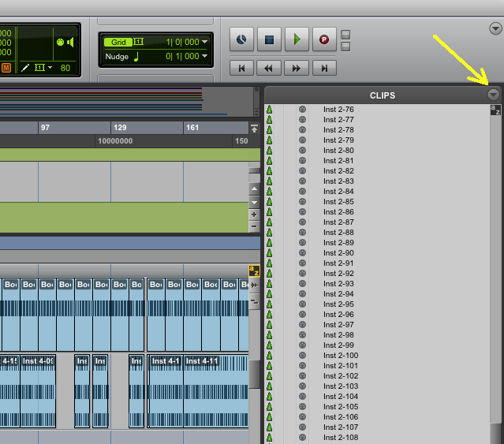Toggle the yellow a-z icon above the tracks
Image resolution: width=504 pixels, height=444 pixels.
pyautogui.click(x=254, y=271)
